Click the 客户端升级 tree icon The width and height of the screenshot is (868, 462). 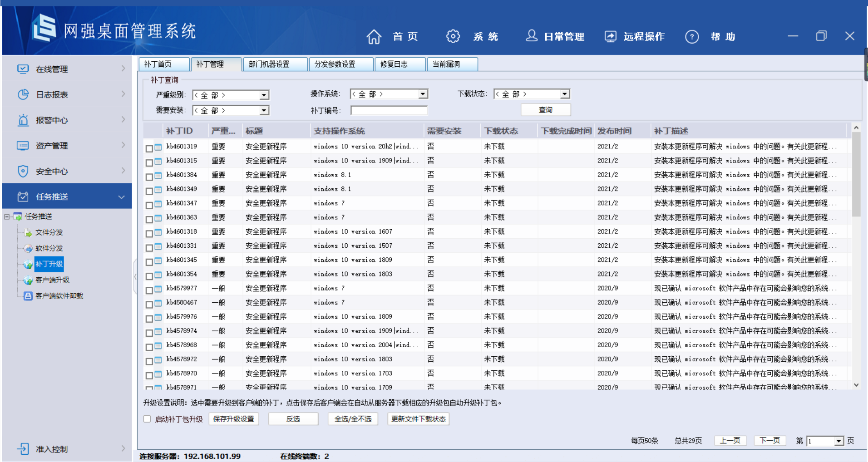[28, 280]
